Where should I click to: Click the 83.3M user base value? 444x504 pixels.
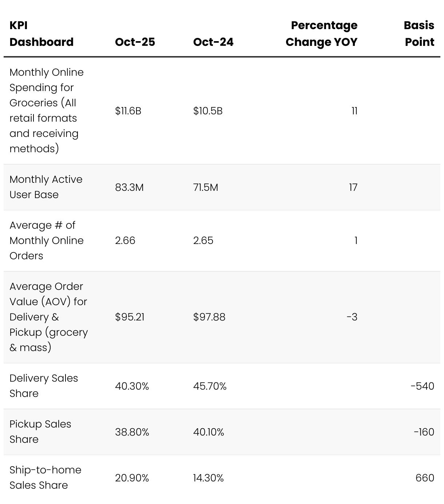[129, 187]
